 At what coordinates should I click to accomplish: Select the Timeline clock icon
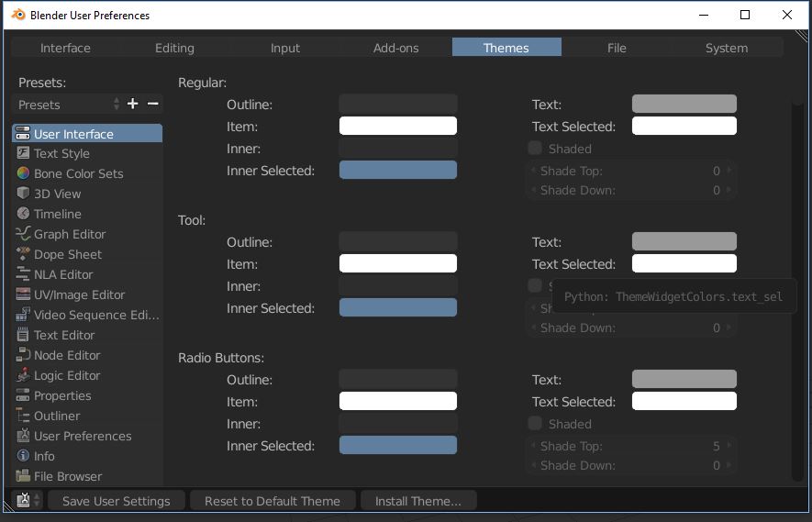click(23, 214)
